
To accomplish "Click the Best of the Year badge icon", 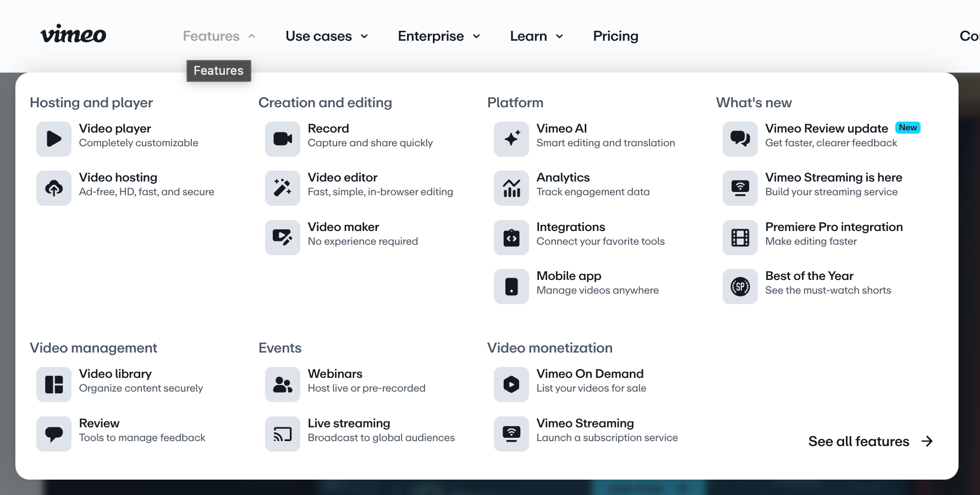I will click(740, 287).
